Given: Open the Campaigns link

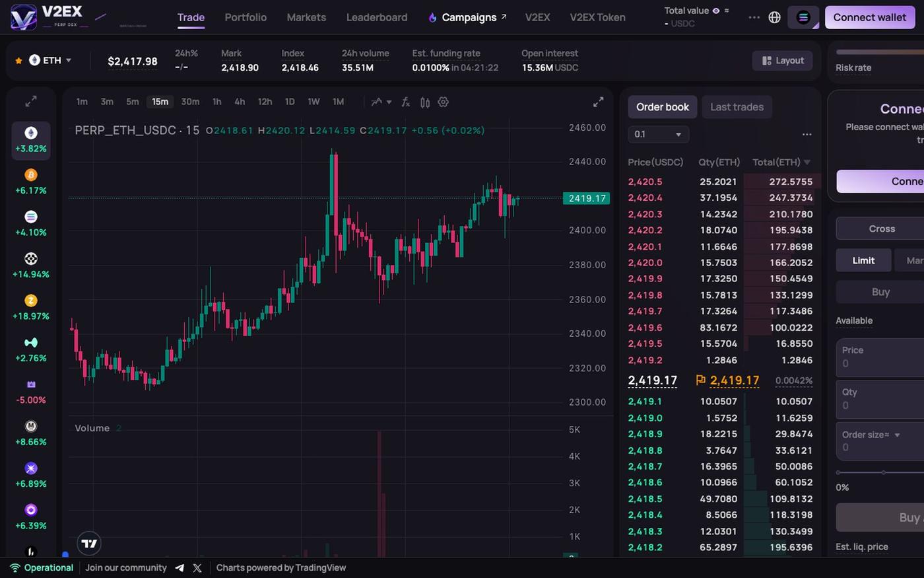Looking at the screenshot, I should [x=468, y=17].
